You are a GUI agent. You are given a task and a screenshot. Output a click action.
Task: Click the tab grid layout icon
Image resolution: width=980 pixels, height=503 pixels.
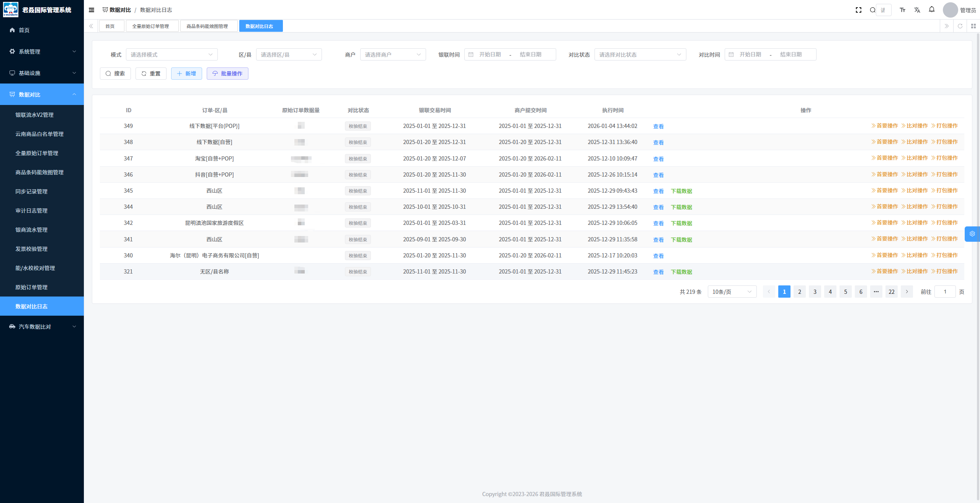pyautogui.click(x=973, y=26)
